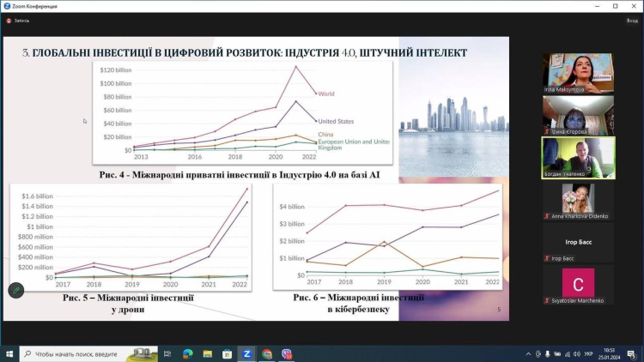Select Irina Maksymova's video thumbnail
The image size is (644, 362).
578,73
